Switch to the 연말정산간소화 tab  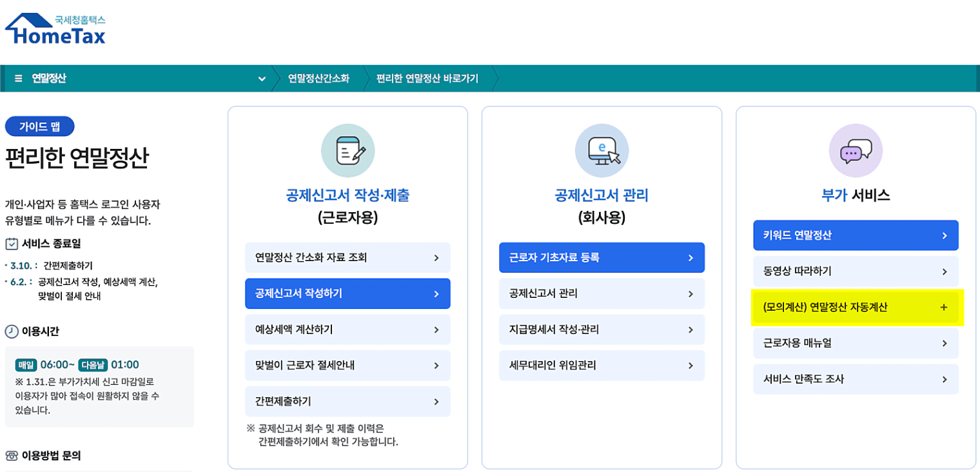tap(317, 77)
